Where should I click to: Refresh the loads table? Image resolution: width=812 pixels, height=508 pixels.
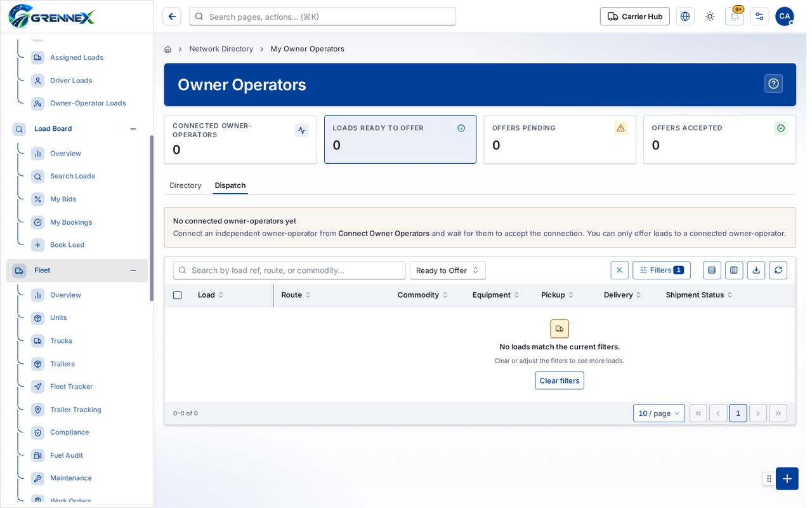point(778,271)
